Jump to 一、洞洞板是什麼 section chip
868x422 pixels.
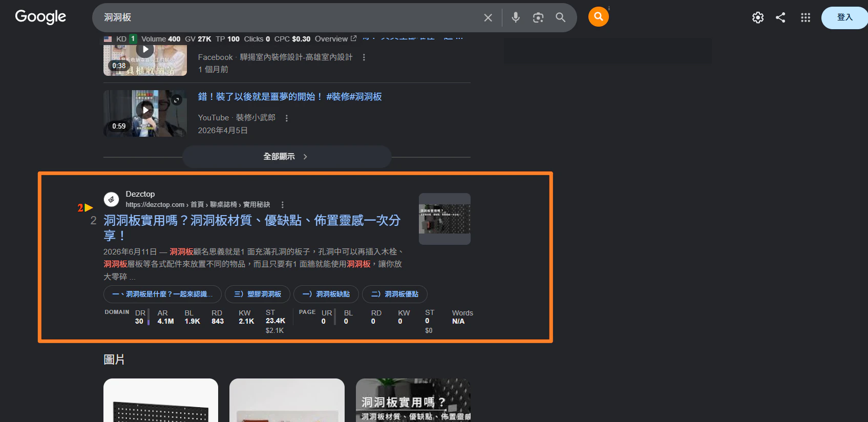click(162, 294)
